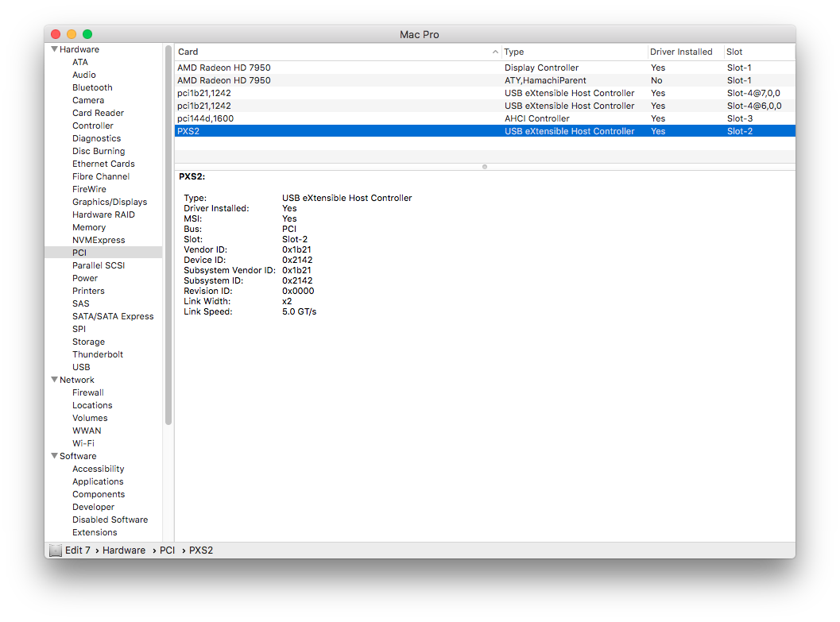Select SAS in the sidebar
The width and height of the screenshot is (840, 622).
point(81,303)
